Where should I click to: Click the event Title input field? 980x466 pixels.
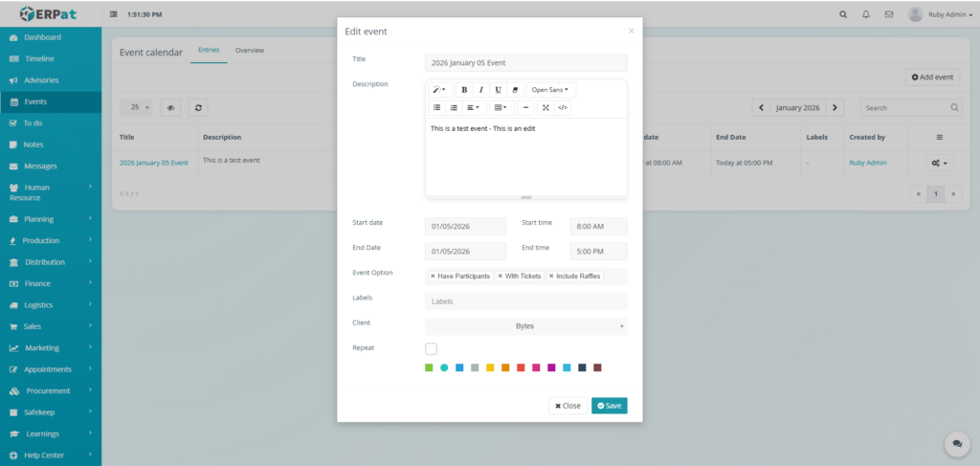coord(525,62)
